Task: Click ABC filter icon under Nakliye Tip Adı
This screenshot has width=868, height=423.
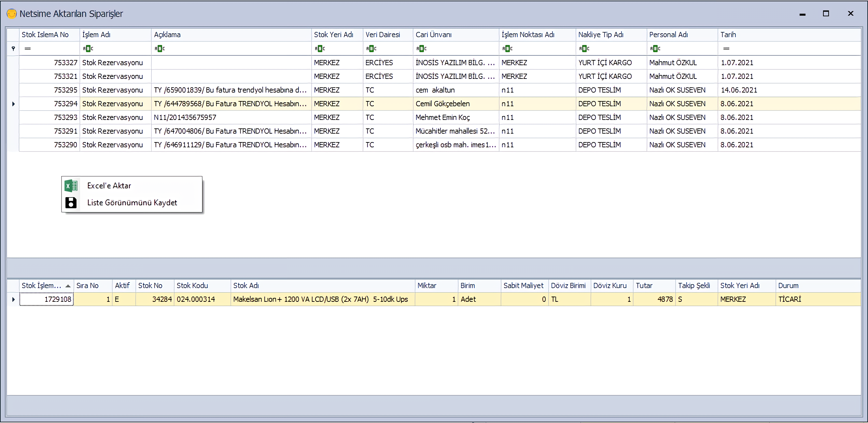Action: (584, 49)
